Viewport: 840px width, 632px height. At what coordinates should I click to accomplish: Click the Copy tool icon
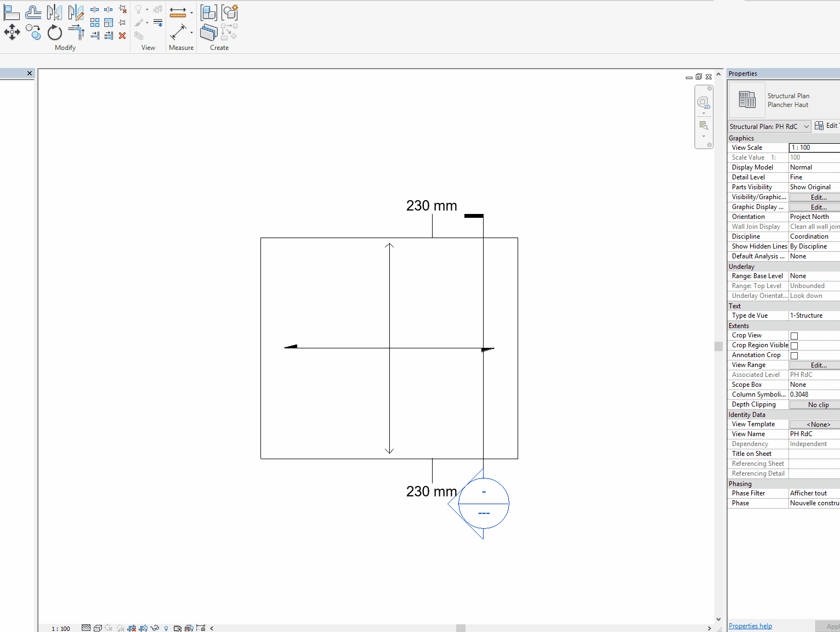33,32
